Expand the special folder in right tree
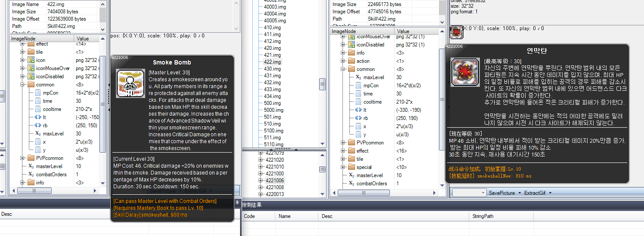 click(343, 167)
